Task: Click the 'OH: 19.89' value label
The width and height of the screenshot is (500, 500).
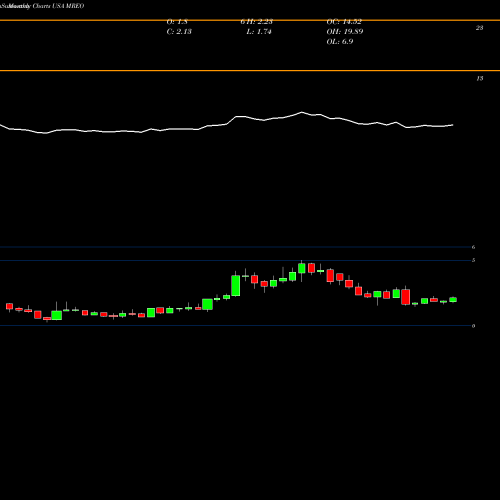Action: [x=345, y=32]
